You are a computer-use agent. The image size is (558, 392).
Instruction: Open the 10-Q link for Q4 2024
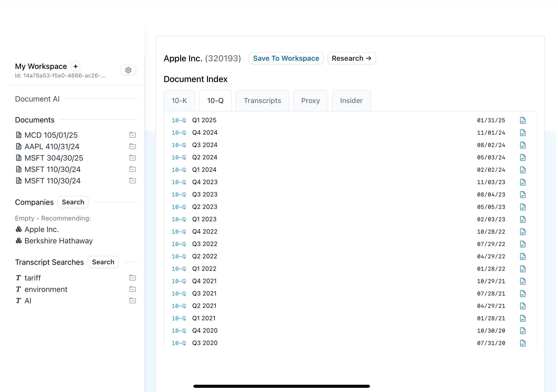coord(179,133)
